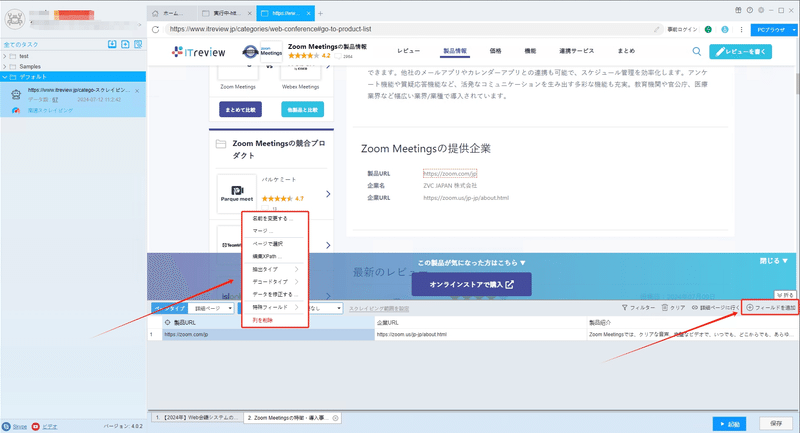Open the three-dot more options menu
This screenshot has height=433, width=800.
(741, 30)
